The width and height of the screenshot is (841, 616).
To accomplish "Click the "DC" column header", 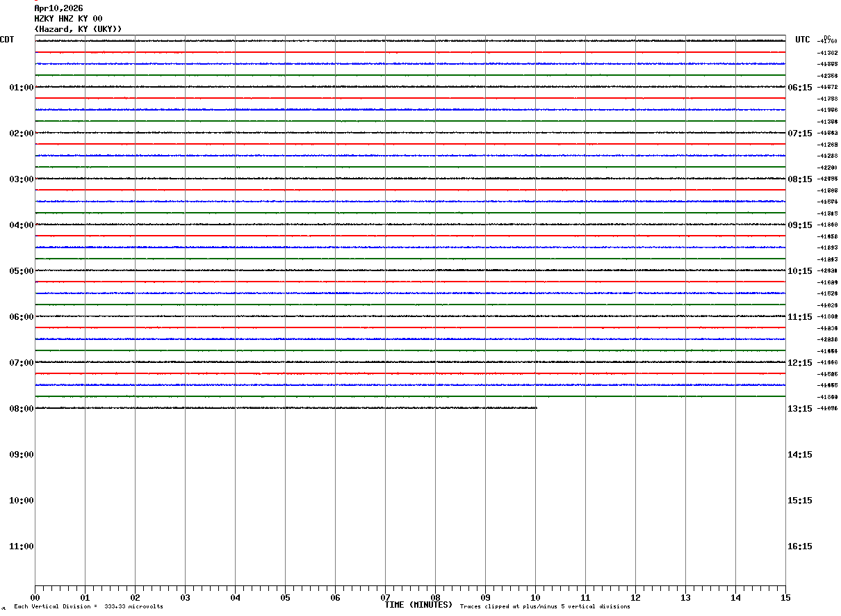I will [x=827, y=38].
